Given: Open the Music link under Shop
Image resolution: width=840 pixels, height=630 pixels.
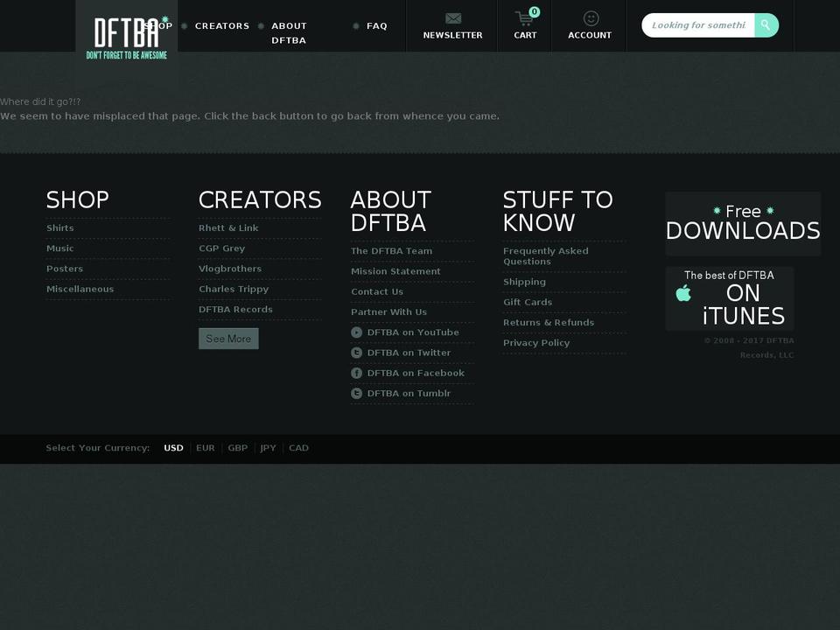Looking at the screenshot, I should (60, 248).
